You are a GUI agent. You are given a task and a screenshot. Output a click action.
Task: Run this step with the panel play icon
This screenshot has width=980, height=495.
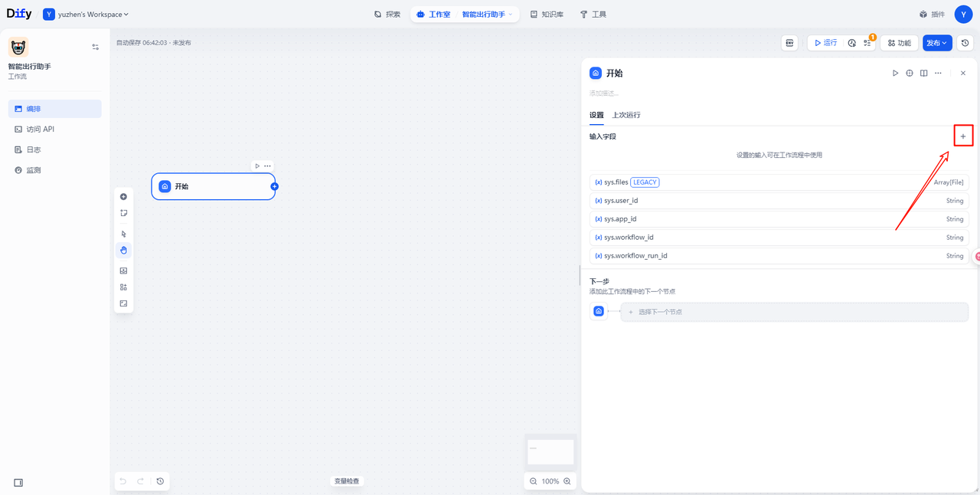pos(895,74)
